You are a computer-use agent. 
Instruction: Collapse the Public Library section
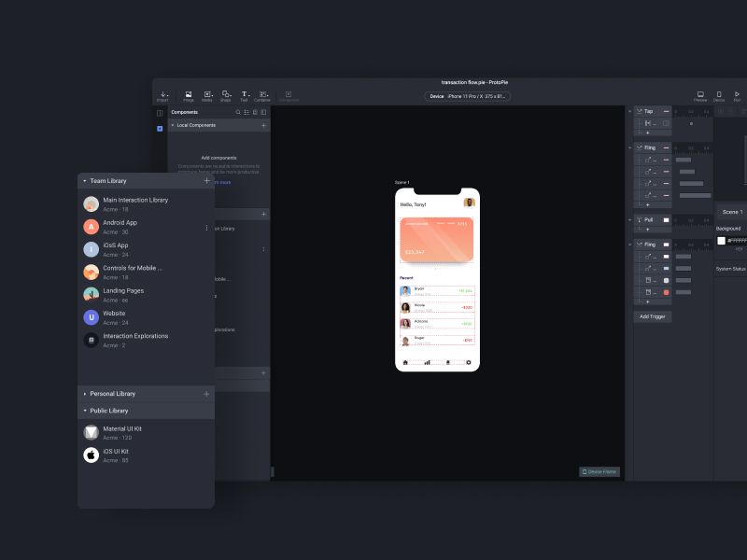85,411
